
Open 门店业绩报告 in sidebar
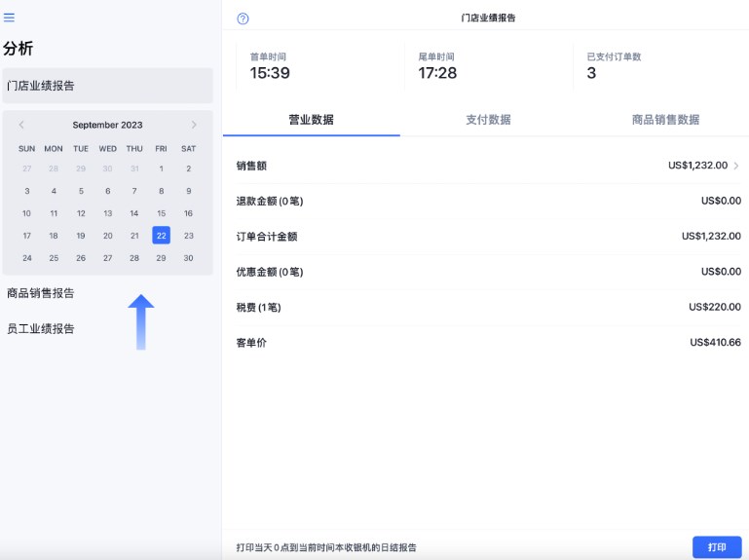coord(107,86)
